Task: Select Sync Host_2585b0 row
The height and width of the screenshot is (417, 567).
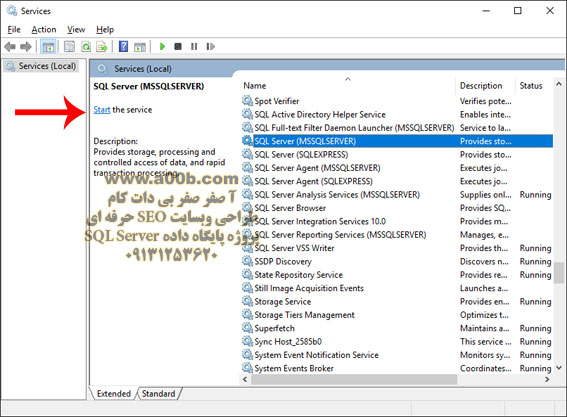Action: (x=397, y=341)
